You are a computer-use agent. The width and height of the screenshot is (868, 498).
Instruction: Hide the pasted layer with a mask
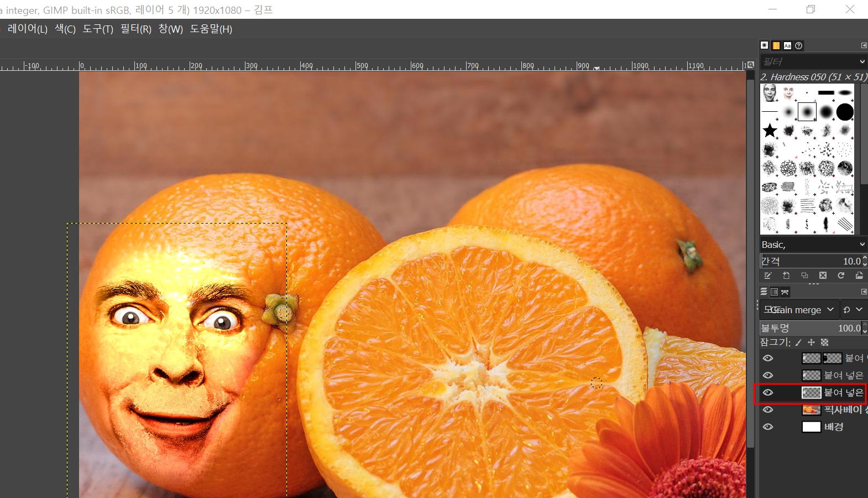pos(768,359)
